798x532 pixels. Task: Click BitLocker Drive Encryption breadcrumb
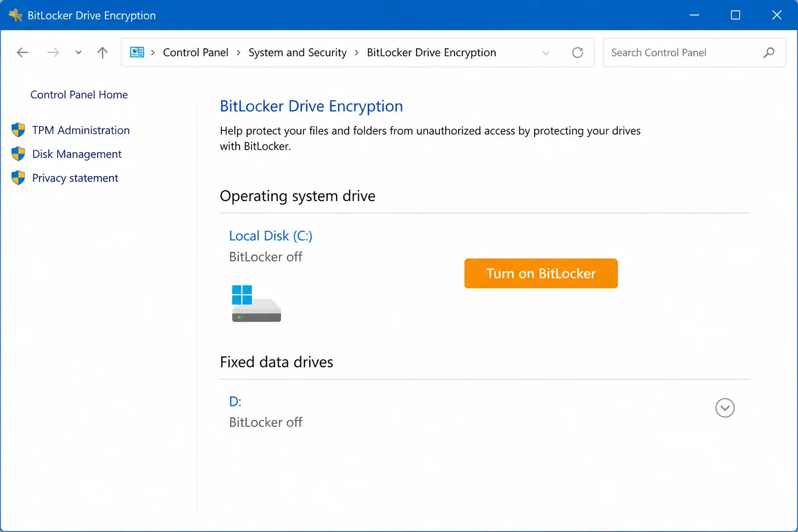431,52
